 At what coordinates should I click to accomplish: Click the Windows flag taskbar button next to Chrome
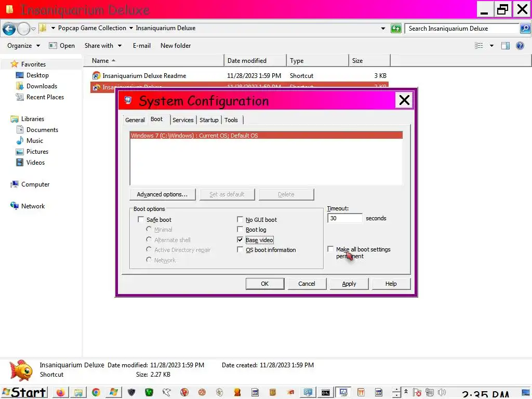pyautogui.click(x=114, y=393)
